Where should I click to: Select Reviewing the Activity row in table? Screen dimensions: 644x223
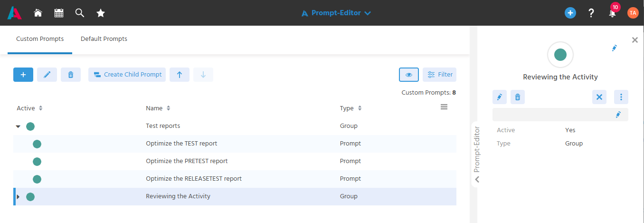(235, 196)
